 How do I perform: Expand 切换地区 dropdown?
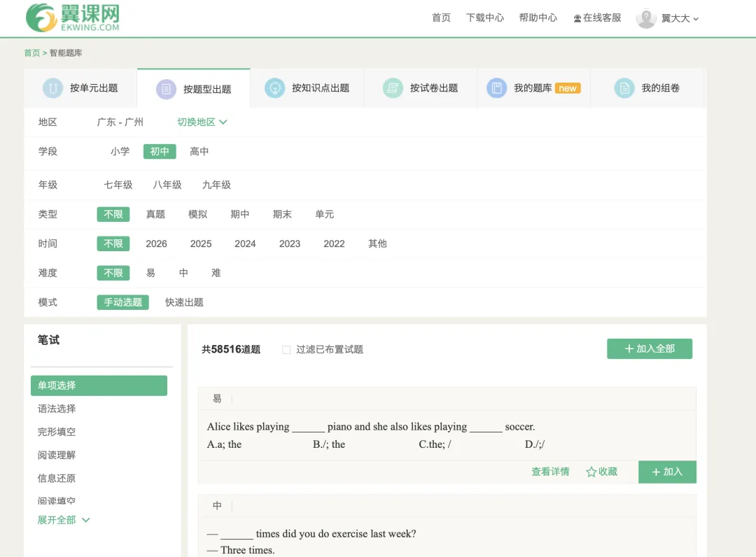[202, 122]
